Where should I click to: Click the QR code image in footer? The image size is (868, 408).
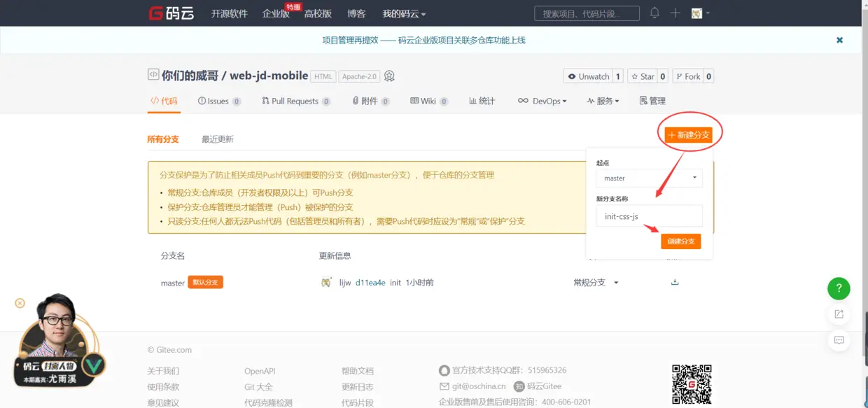pyautogui.click(x=692, y=384)
